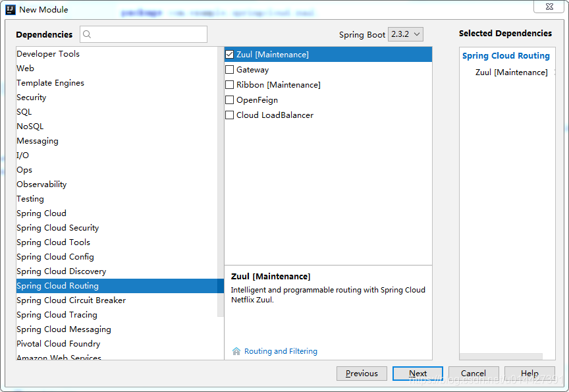
Task: Select the plain Spring Cloud category
Action: (117, 213)
